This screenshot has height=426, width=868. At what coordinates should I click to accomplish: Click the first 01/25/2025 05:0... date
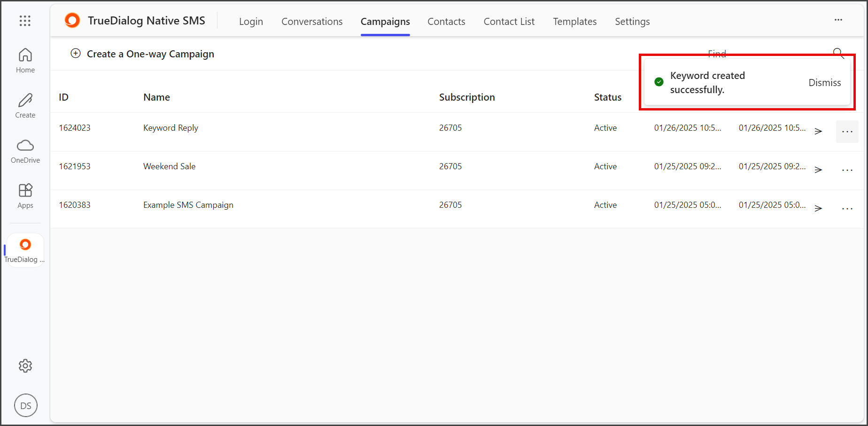[688, 205]
